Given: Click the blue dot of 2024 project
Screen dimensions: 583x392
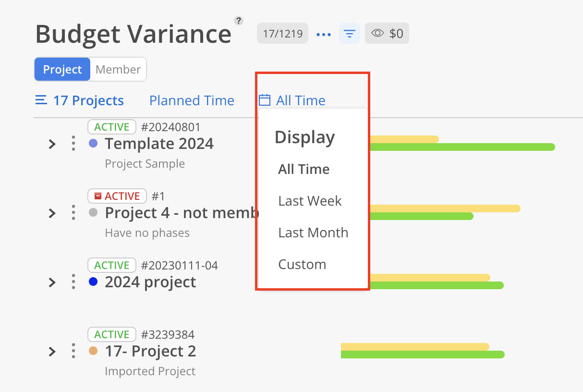Looking at the screenshot, I should tap(94, 282).
